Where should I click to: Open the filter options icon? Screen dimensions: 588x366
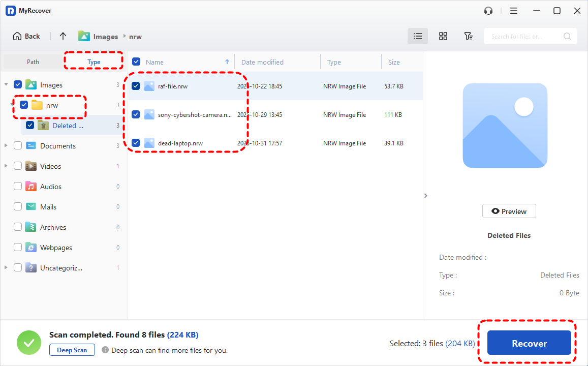[x=468, y=36]
